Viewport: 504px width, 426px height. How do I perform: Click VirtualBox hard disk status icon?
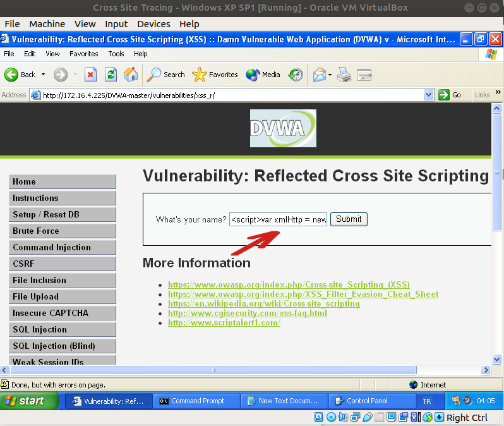318,417
